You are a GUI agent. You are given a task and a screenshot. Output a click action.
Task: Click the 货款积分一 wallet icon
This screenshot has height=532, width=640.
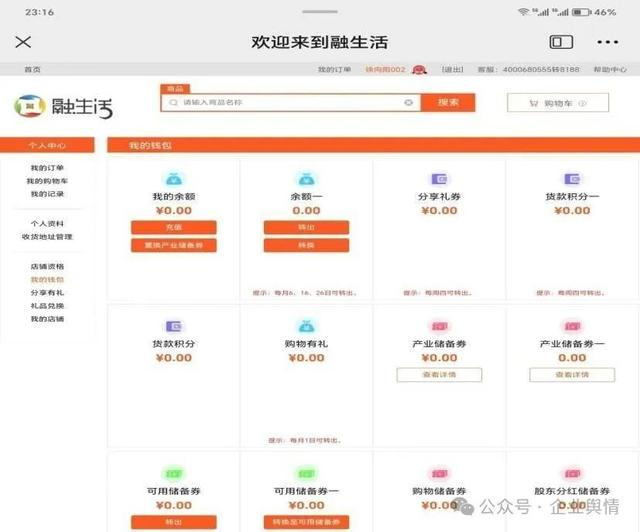coord(572,179)
